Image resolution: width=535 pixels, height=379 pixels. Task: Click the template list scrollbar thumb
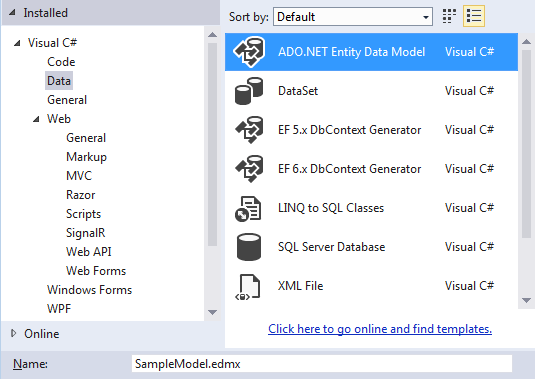[x=526, y=144]
